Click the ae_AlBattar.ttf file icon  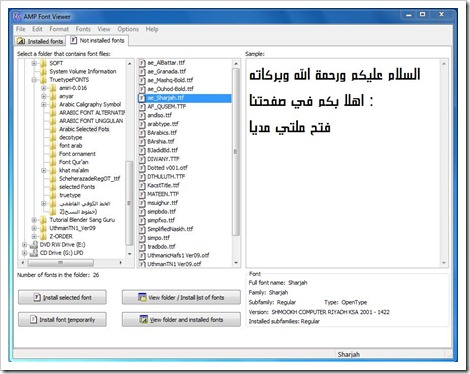pos(142,63)
